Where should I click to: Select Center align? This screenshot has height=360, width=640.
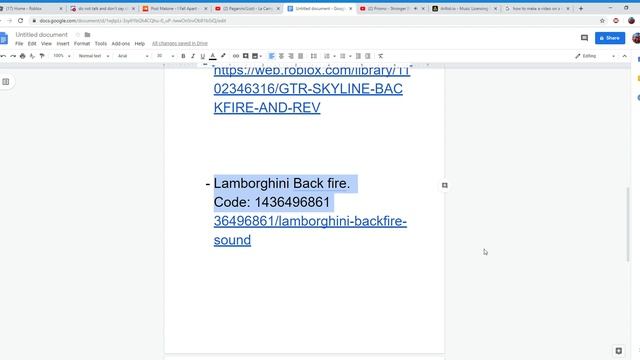pos(281,56)
